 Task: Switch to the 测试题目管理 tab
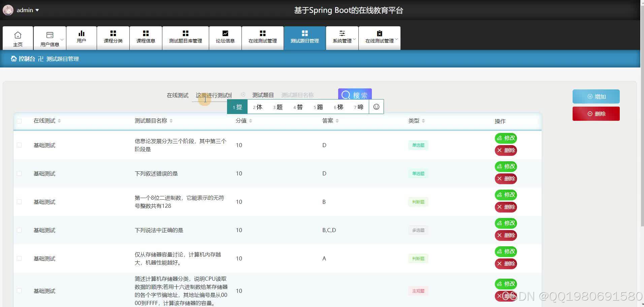tap(304, 38)
